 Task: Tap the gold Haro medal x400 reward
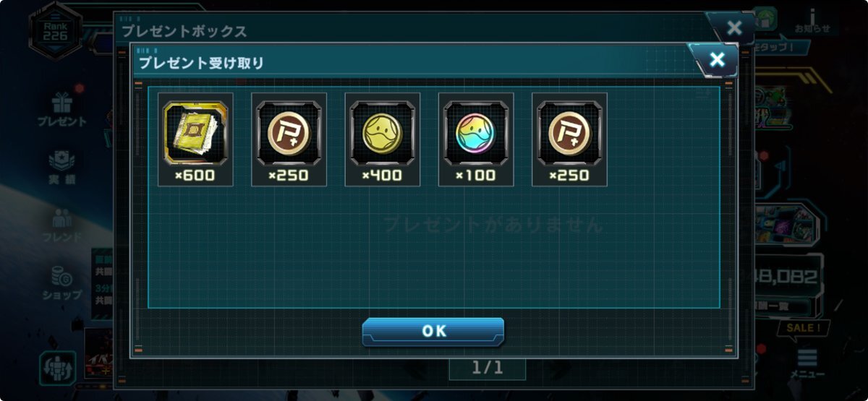382,139
